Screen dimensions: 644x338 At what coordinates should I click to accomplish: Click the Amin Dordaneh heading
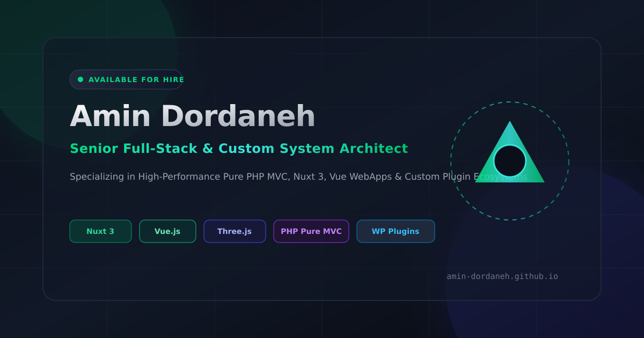192,116
